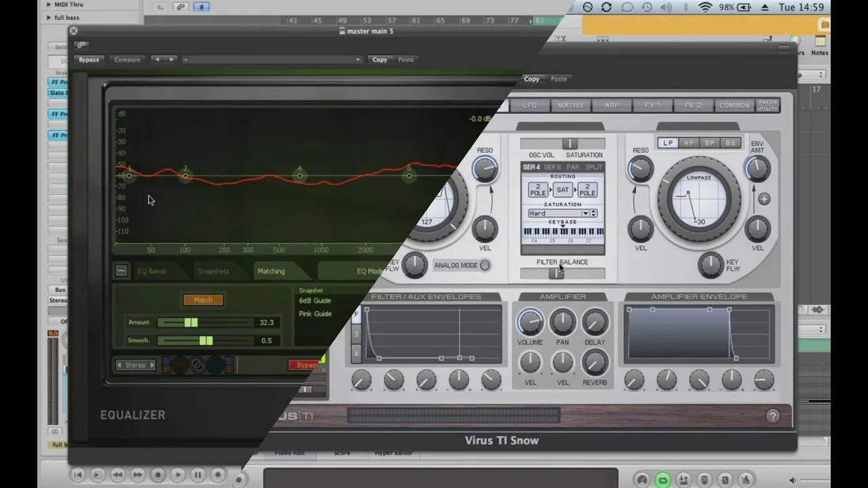Select EQ node 4 on curve

[300, 176]
